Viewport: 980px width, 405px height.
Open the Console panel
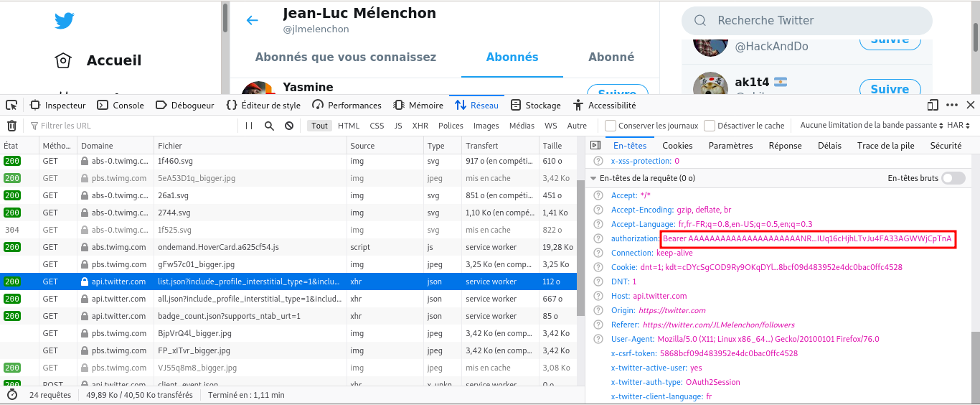point(121,105)
